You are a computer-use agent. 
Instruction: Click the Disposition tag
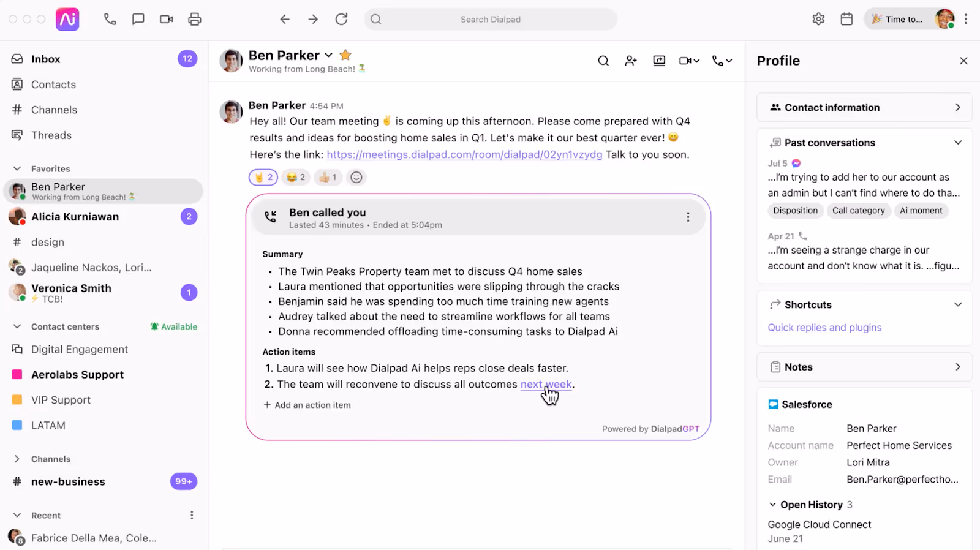click(795, 211)
